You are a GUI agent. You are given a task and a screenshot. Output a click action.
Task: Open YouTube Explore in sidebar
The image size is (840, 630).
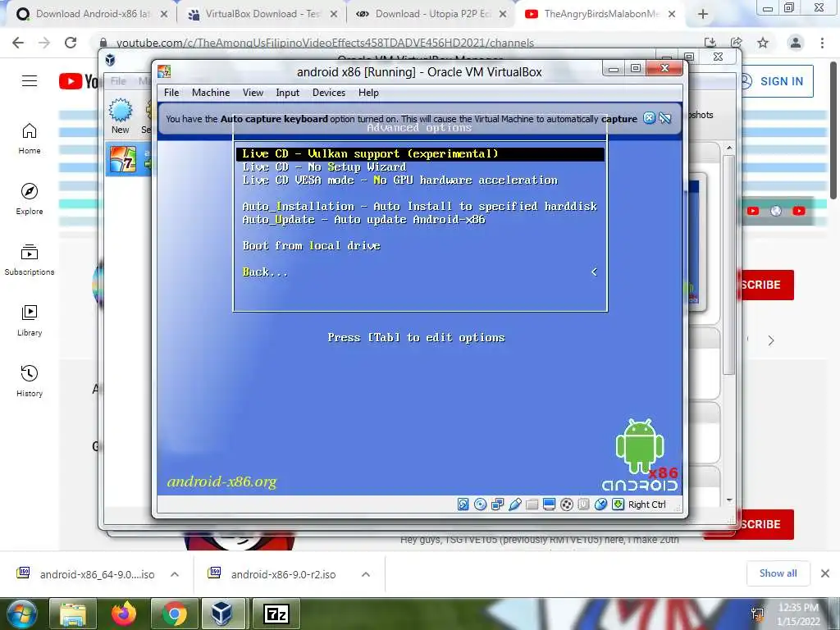tap(30, 199)
